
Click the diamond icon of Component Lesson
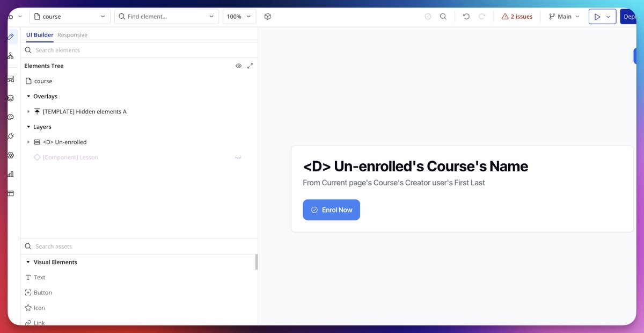click(37, 157)
